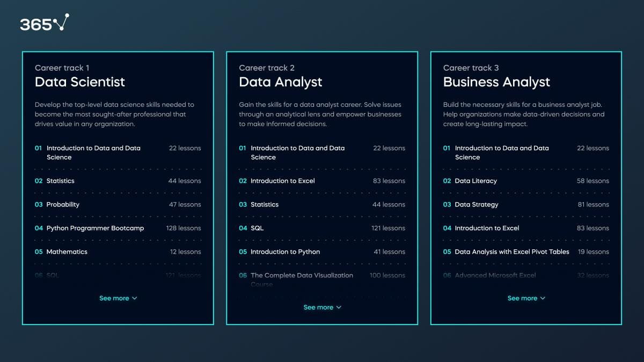The height and width of the screenshot is (362, 644).
Task: Click the 100 lessons count
Action: (387, 275)
